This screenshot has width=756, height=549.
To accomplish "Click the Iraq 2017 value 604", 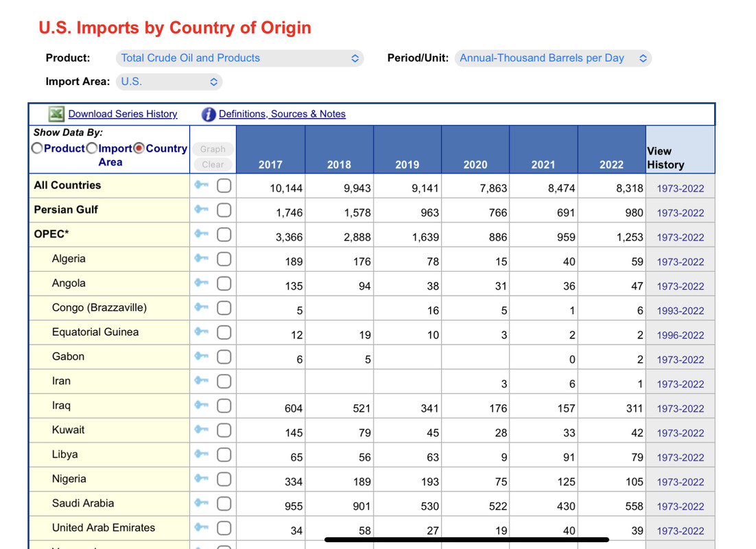I will [x=294, y=408].
